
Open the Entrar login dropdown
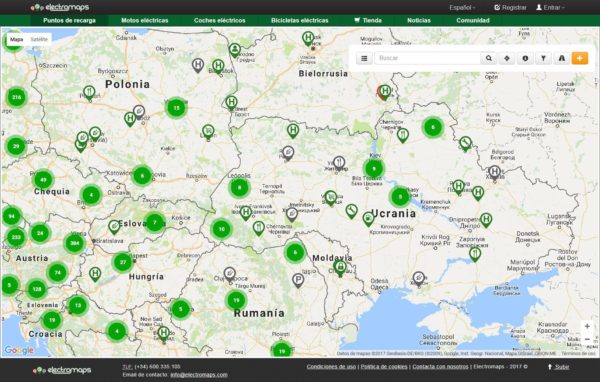pos(550,8)
